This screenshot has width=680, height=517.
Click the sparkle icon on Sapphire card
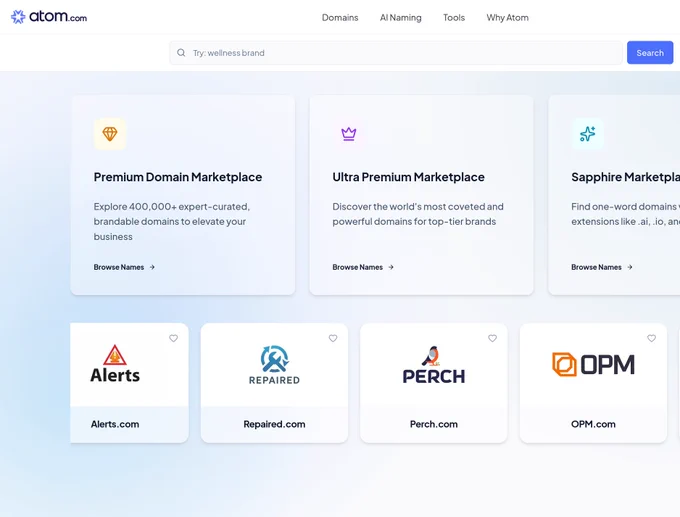click(x=588, y=134)
